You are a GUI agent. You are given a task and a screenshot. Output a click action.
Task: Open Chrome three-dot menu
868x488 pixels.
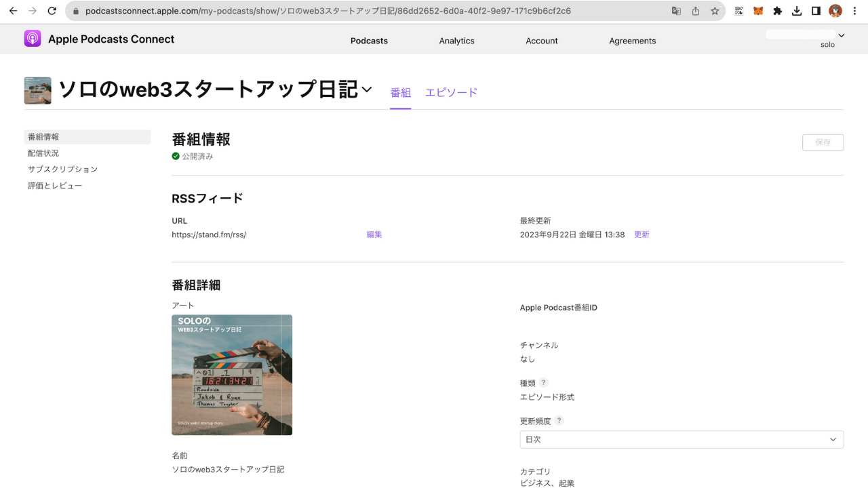pyautogui.click(x=856, y=11)
